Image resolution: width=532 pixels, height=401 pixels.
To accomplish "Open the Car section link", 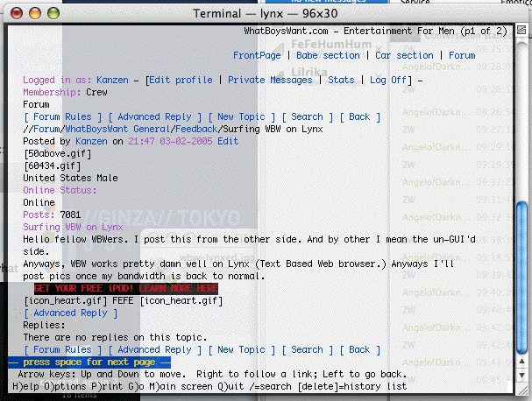I will click(404, 55).
